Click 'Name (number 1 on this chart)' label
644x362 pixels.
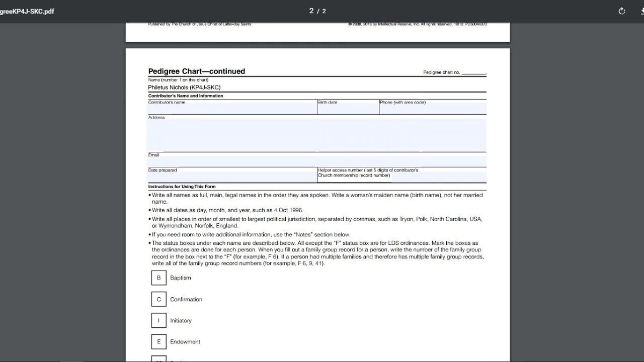178,80
